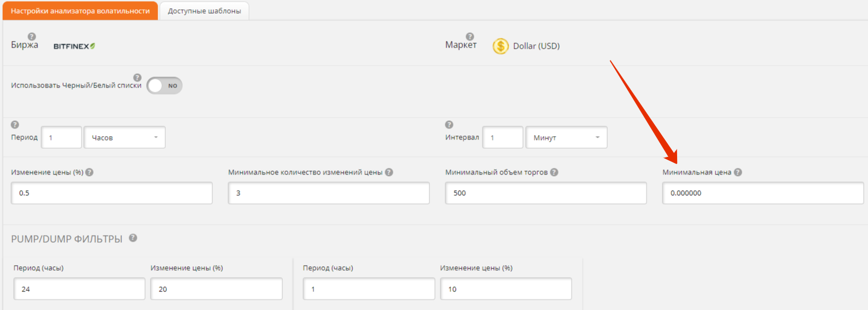This screenshot has width=868, height=310.
Task: Open the Минут interval unit dropdown
Action: (566, 137)
